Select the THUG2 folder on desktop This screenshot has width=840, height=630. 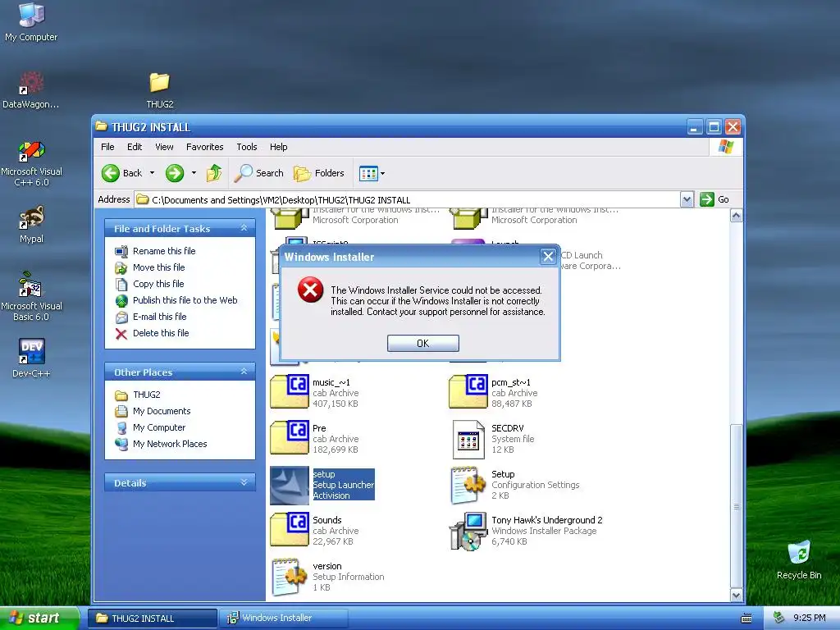point(160,90)
